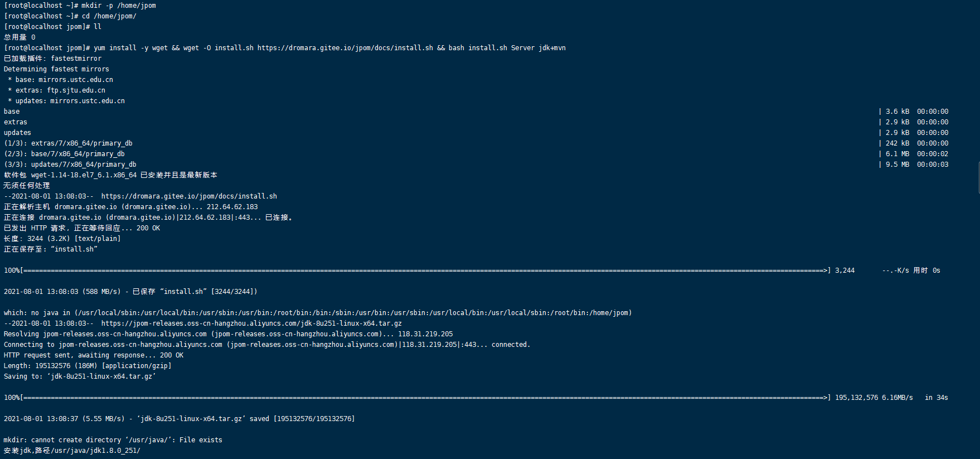Click the install.sh URL in yum command
The image size is (980, 459).
point(345,48)
